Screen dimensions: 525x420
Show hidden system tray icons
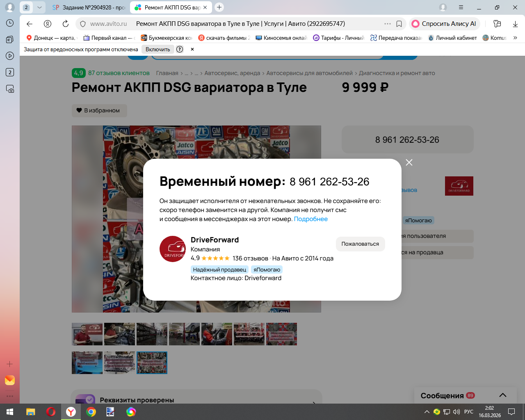(427, 412)
